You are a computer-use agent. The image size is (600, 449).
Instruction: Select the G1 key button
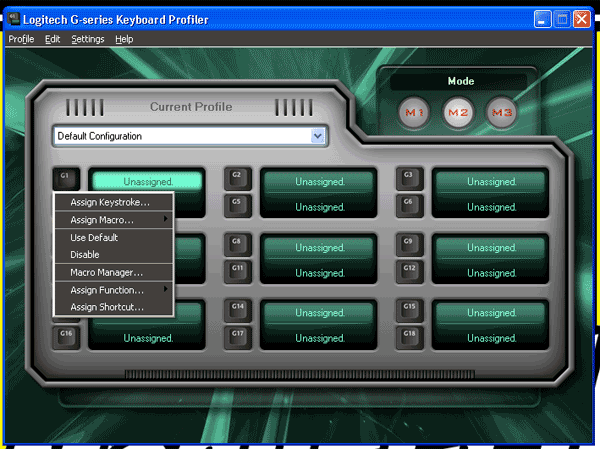tap(66, 179)
